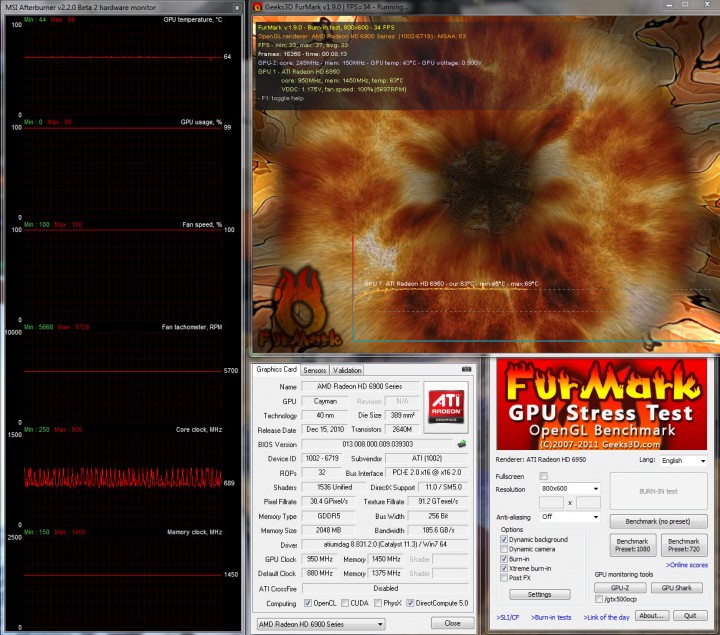Launch GPU Shark monitoring tool
Viewport: 720px width, 635px height.
click(x=676, y=588)
